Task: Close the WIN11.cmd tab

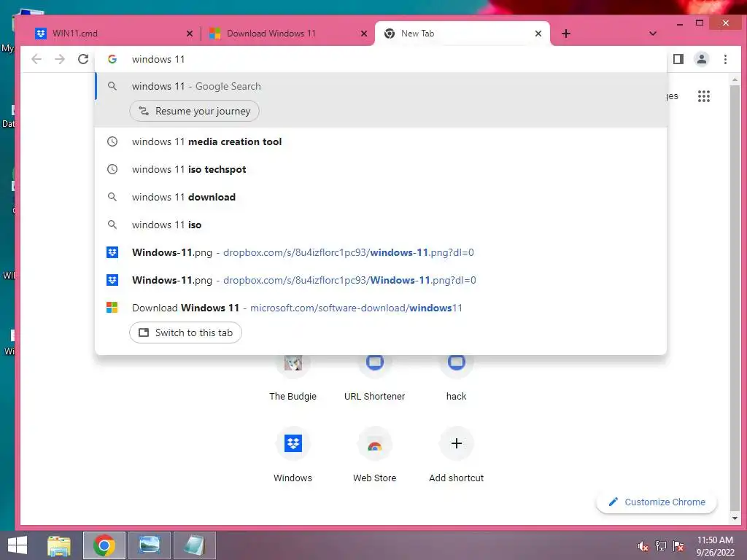Action: coord(190,34)
